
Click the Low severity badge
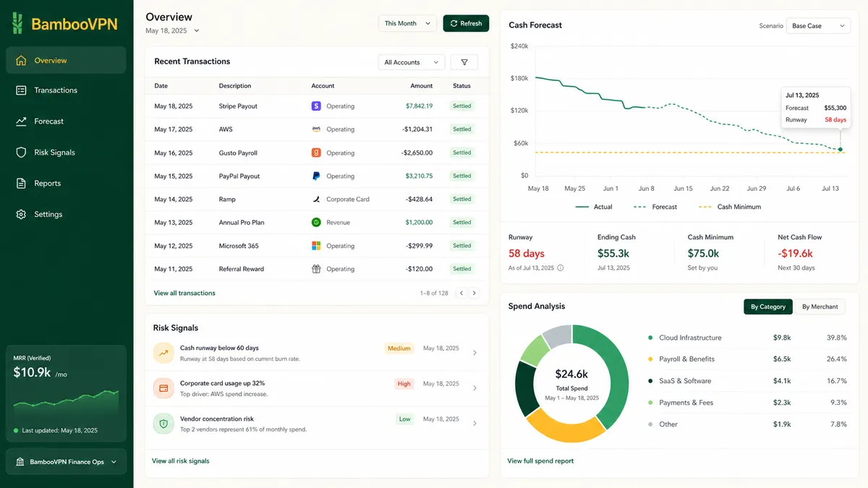[405, 419]
